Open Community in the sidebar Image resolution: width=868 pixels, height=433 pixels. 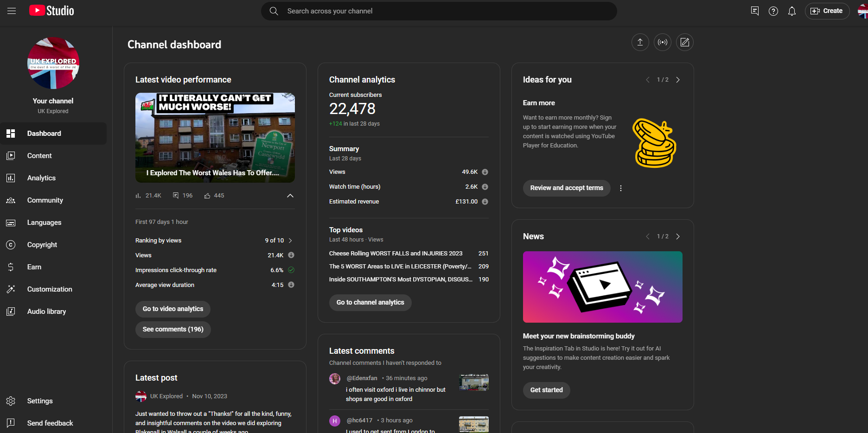[x=53, y=200]
